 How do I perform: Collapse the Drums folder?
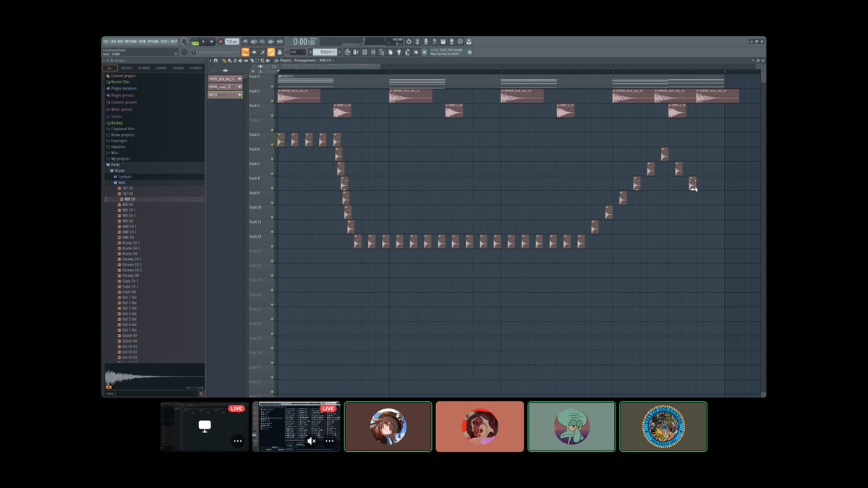119,171
